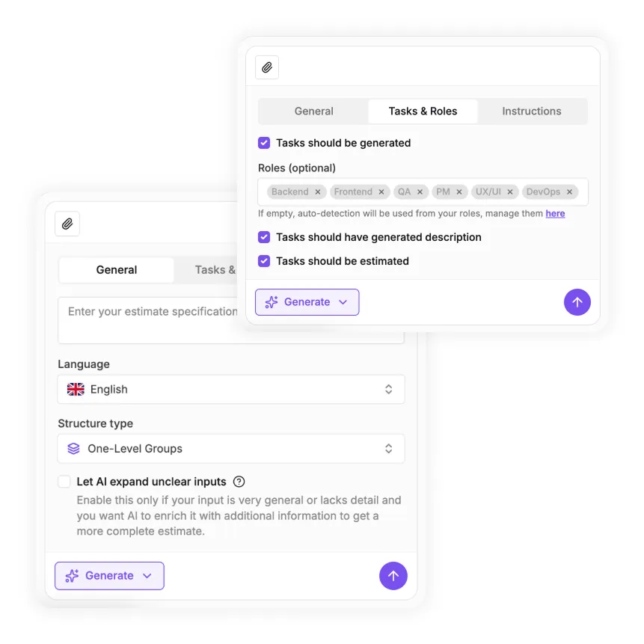Enable Let AI expand unclear inputs
The width and height of the screenshot is (644, 644).
pyautogui.click(x=64, y=481)
